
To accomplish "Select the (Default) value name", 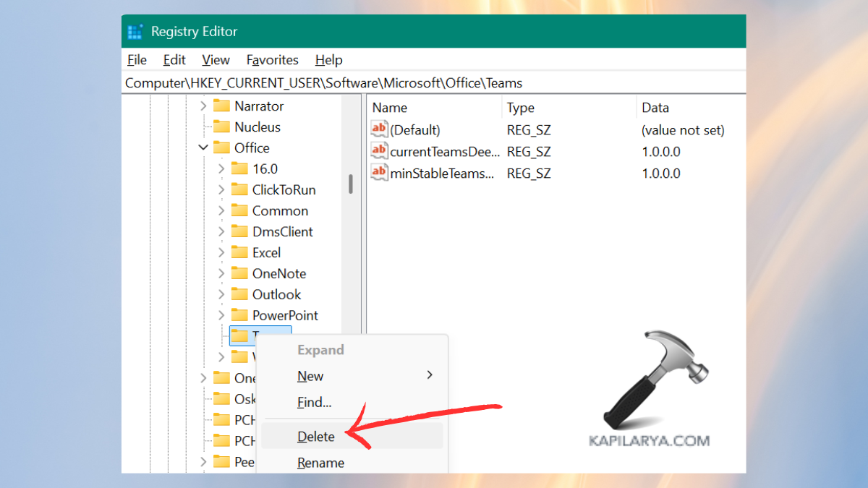I will coord(415,130).
